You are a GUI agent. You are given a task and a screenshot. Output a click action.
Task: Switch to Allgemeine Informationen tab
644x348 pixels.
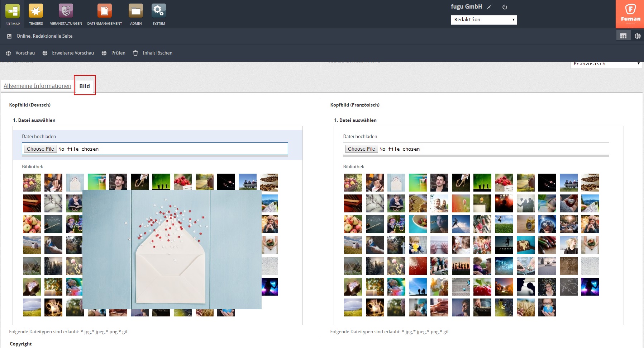pyautogui.click(x=37, y=86)
